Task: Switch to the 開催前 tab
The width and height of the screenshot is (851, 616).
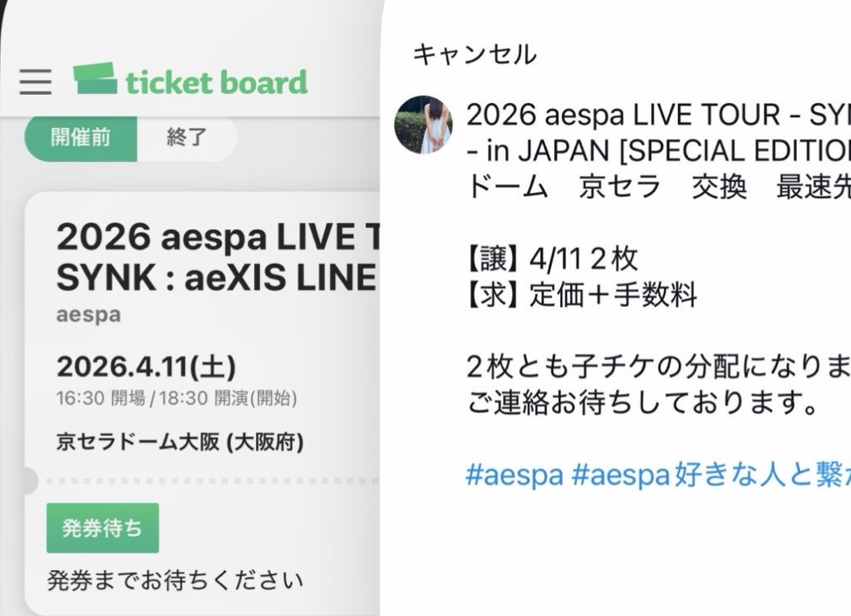Action: click(81, 137)
